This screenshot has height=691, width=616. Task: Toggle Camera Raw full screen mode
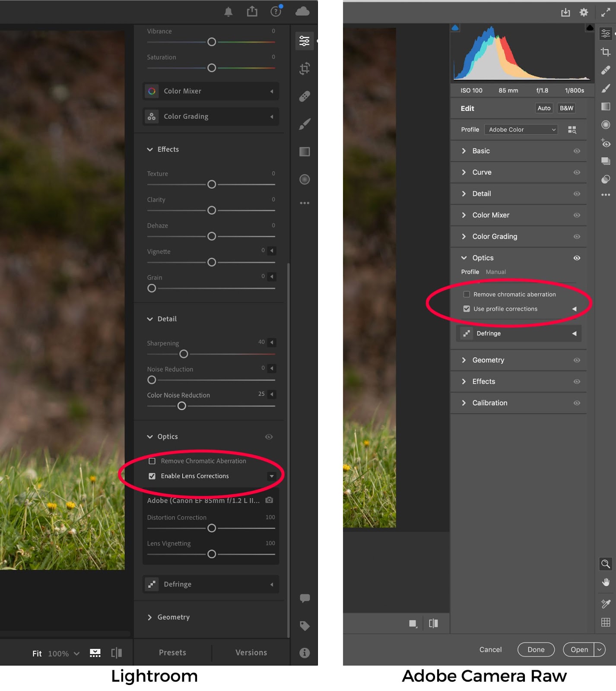pyautogui.click(x=606, y=13)
